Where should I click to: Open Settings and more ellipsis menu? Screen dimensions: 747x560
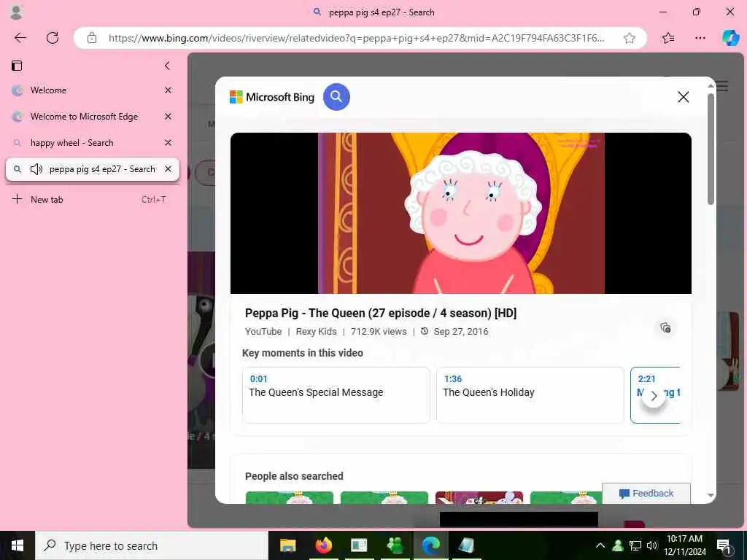point(700,38)
